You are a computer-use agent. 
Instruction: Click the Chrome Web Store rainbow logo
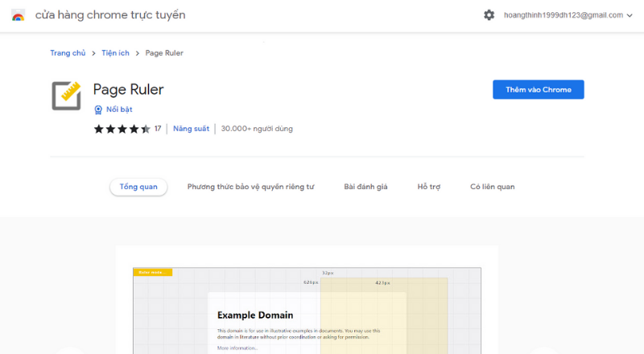[x=18, y=15]
